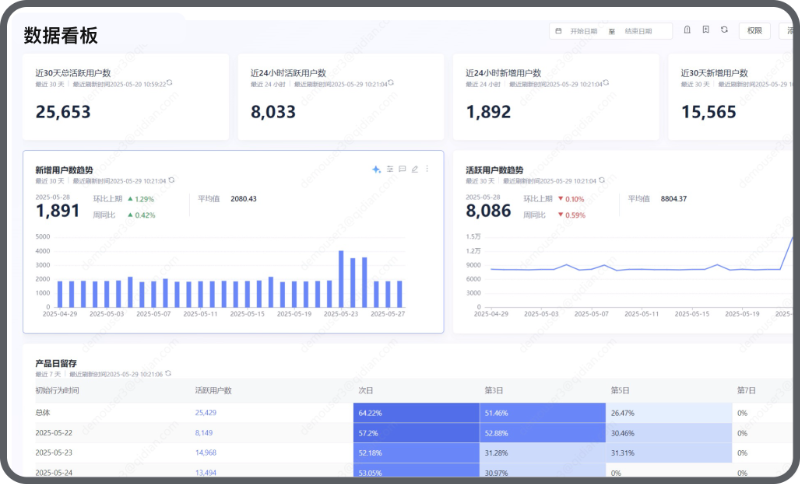Click the bookmark icon in the dashboard header
Viewport: 800px width, 484px height.
[706, 30]
